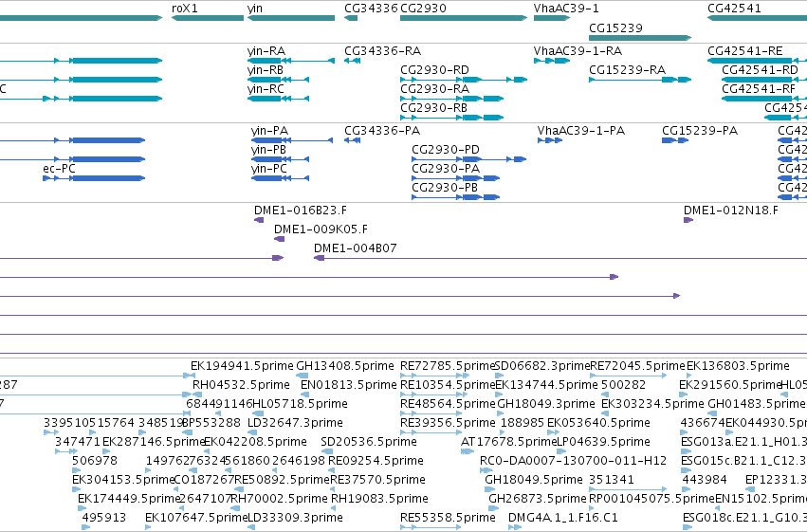807x532 pixels.
Task: Select transcript CG42541-RF
Action: click(x=764, y=99)
